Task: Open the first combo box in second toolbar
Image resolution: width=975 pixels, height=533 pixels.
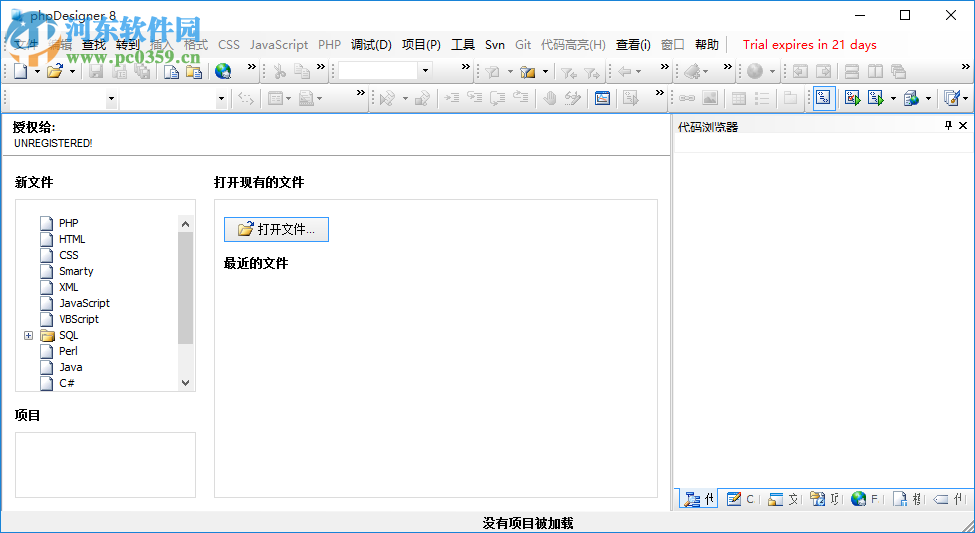Action: pyautogui.click(x=111, y=98)
